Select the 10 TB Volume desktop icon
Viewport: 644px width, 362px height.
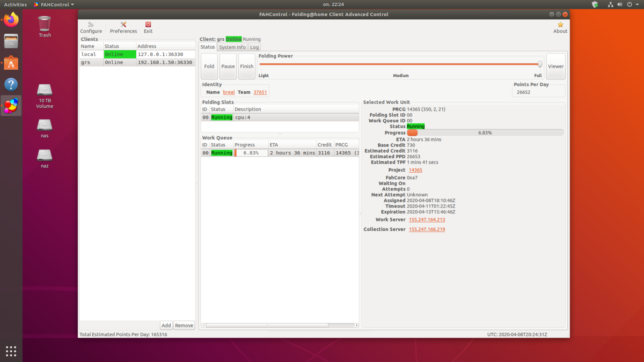point(45,96)
